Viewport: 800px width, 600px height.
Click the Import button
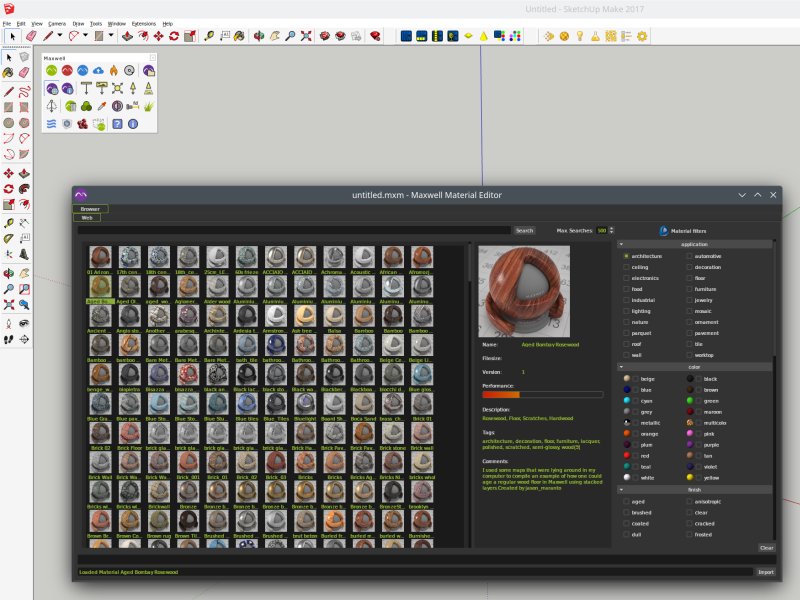coord(765,572)
